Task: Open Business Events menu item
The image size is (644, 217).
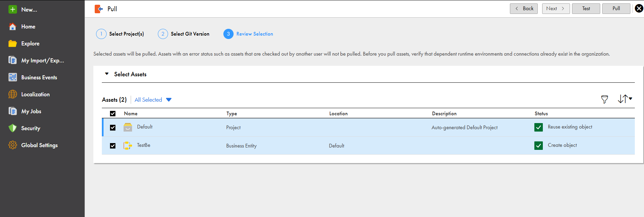Action: 39,77
